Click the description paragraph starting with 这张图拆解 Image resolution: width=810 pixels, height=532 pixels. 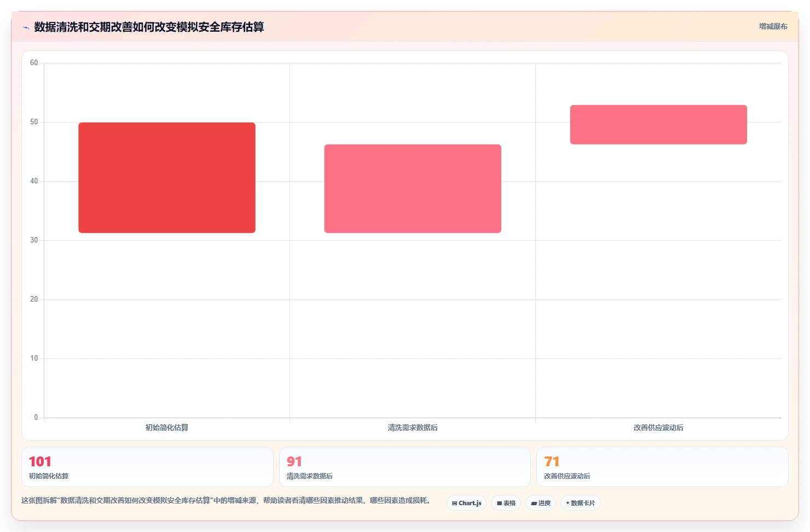point(226,500)
